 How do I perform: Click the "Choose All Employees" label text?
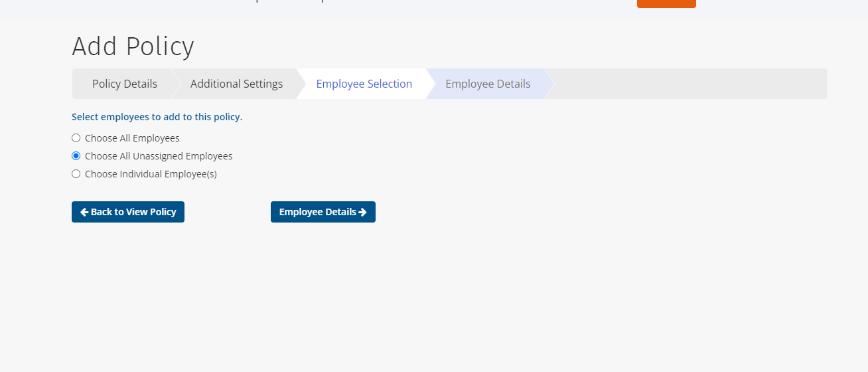click(132, 138)
